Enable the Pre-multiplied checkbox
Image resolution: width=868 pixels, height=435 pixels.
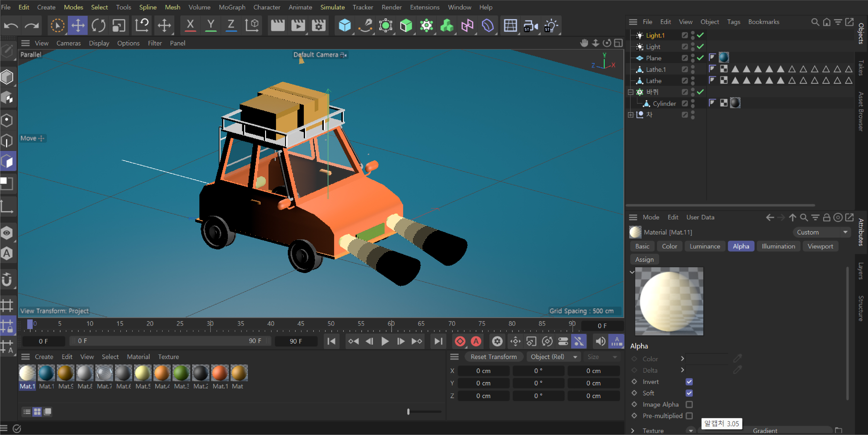coord(689,415)
